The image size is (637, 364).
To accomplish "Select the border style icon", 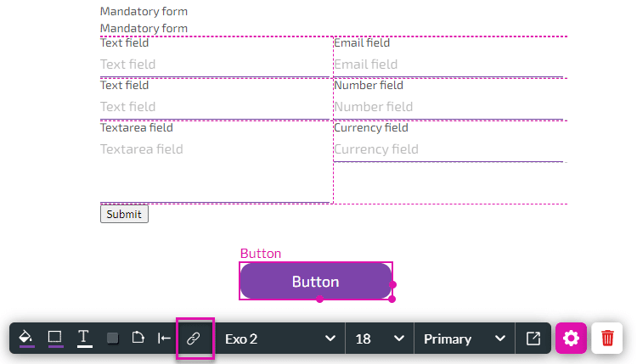I will tap(55, 338).
